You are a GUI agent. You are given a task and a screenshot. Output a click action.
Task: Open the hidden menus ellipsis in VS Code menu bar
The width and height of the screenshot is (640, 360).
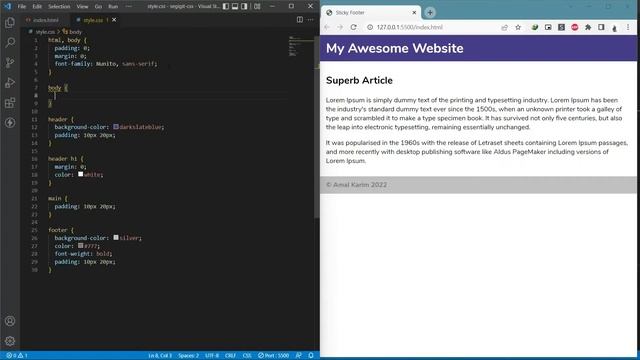click(129, 6)
